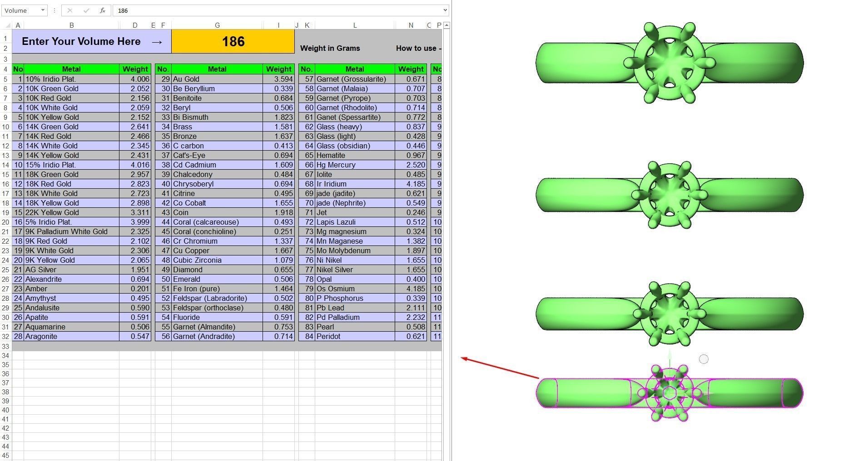
Task: Select the '9K Palladium White Gold' cell
Action: click(71, 231)
